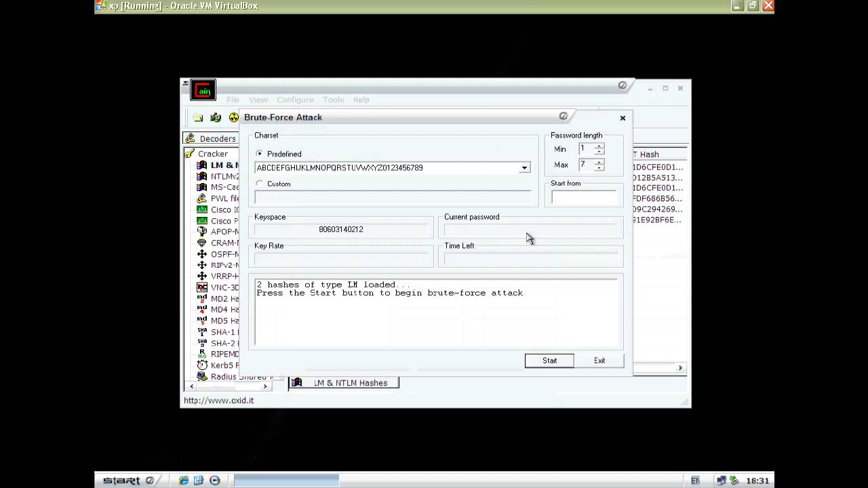Click the yellow radiation APR toolbar icon

[x=233, y=117]
